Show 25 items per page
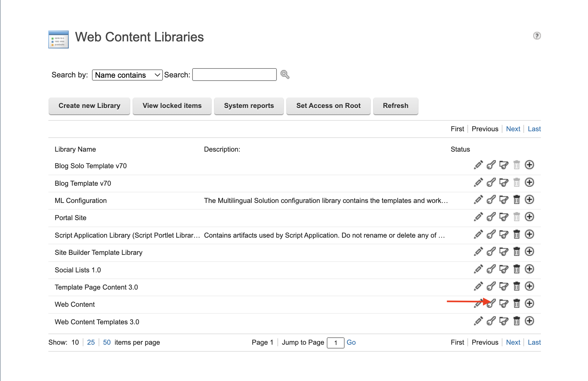Image resolution: width=588 pixels, height=381 pixels. tap(91, 342)
